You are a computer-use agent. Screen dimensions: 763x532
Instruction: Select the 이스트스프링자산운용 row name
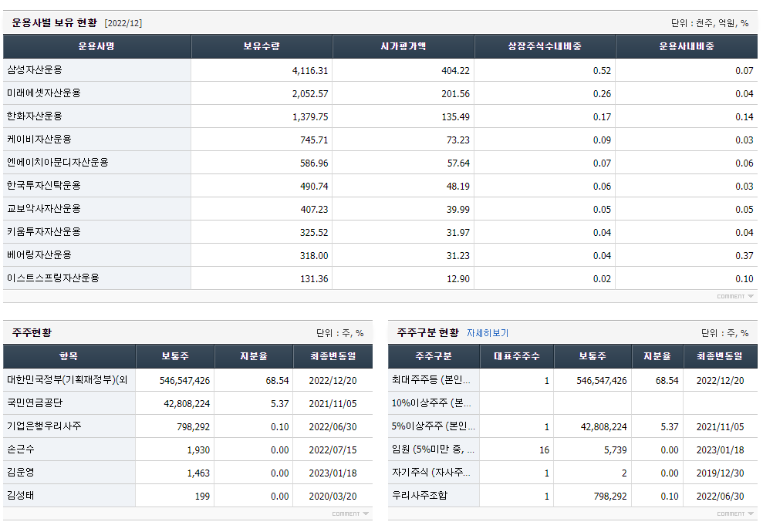point(53,278)
